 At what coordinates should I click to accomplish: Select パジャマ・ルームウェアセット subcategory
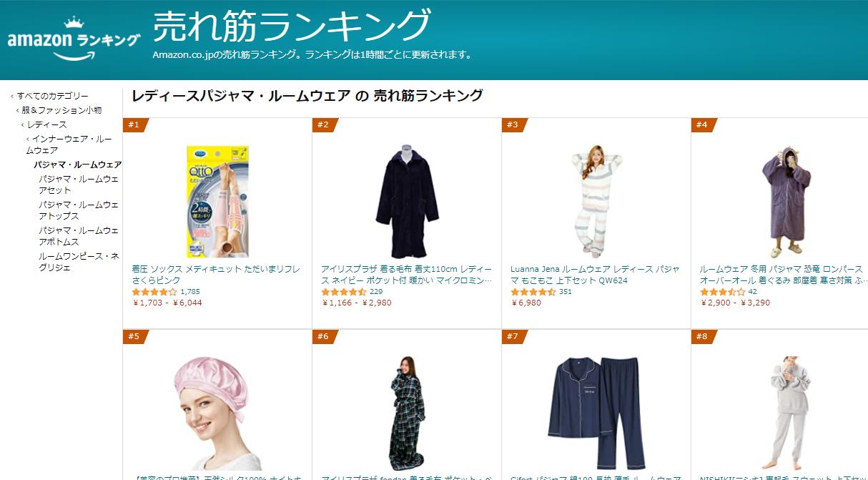coord(79,185)
